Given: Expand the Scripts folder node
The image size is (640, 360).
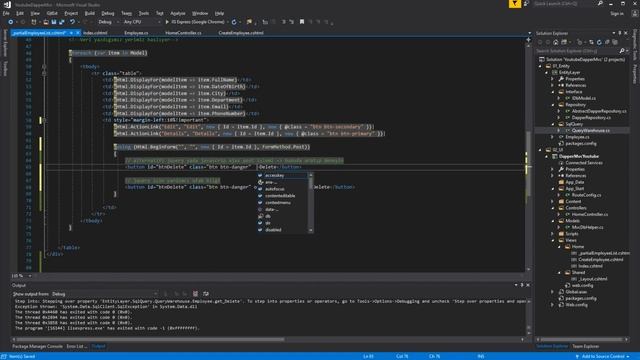Looking at the screenshot, I should point(553,234).
